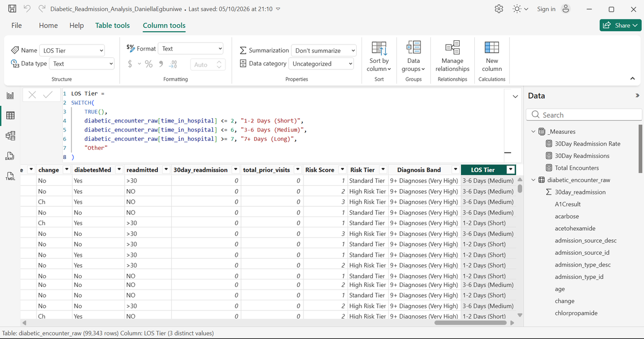644x339 pixels.
Task: Click the Search box in Data pane
Action: [x=584, y=114]
